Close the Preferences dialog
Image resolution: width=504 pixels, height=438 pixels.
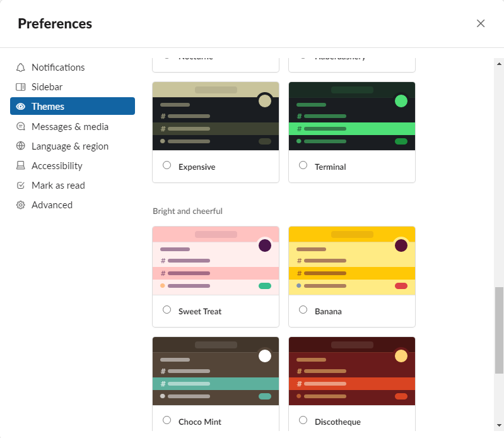point(481,23)
